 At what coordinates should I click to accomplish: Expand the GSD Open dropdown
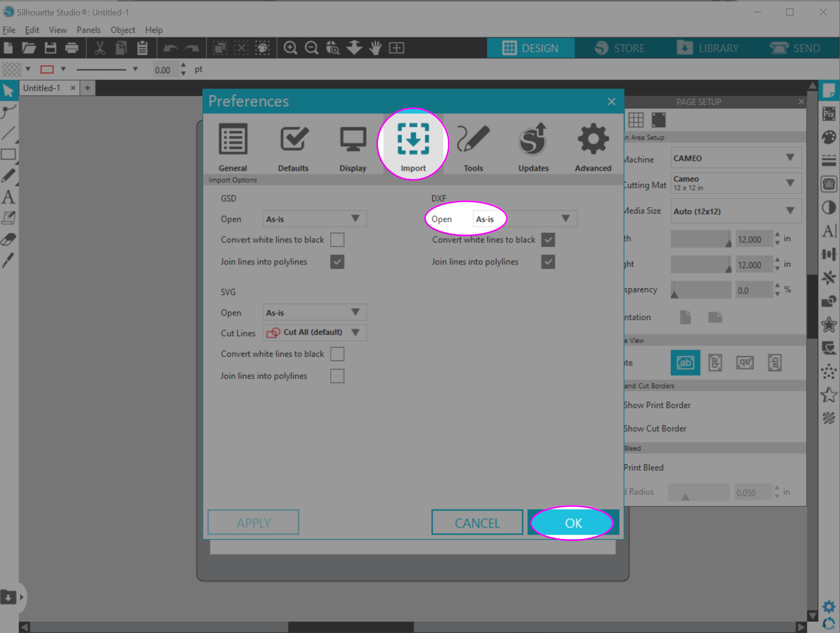tap(315, 219)
